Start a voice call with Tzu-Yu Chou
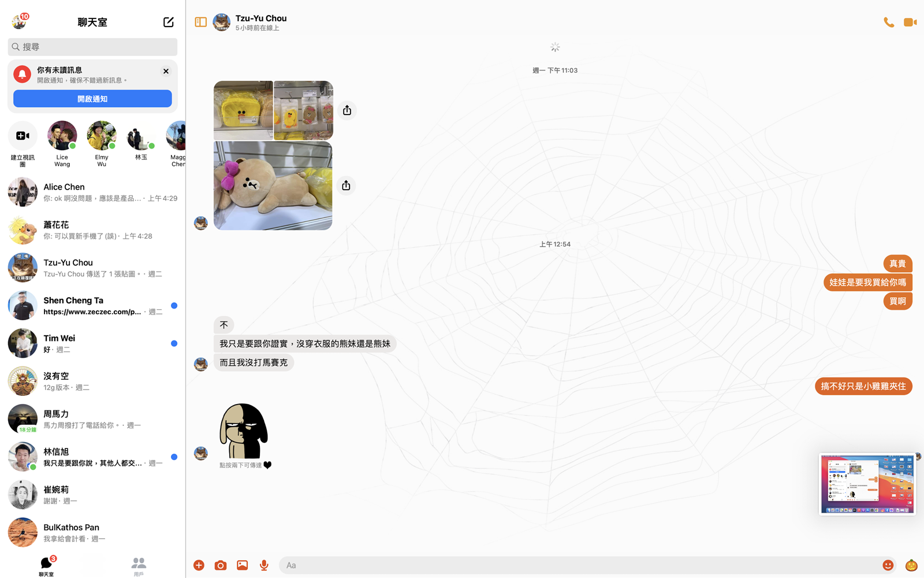924x578 pixels. click(888, 23)
